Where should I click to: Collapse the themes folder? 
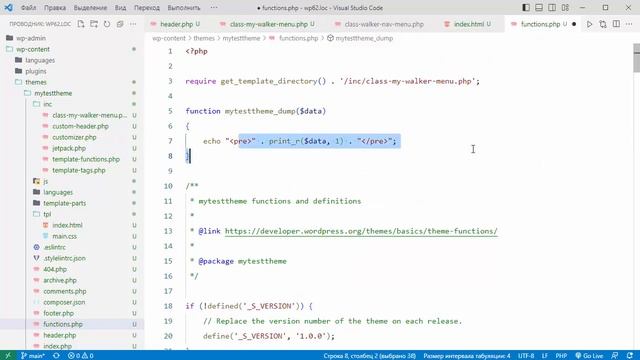coord(36,82)
